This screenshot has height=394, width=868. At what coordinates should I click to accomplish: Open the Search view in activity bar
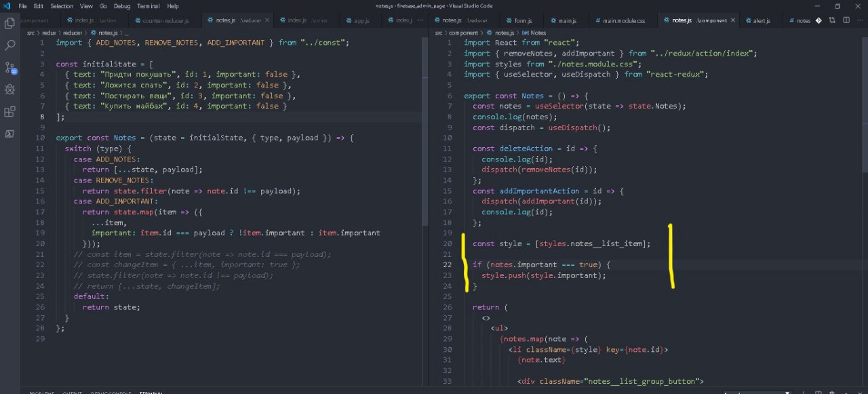click(9, 45)
